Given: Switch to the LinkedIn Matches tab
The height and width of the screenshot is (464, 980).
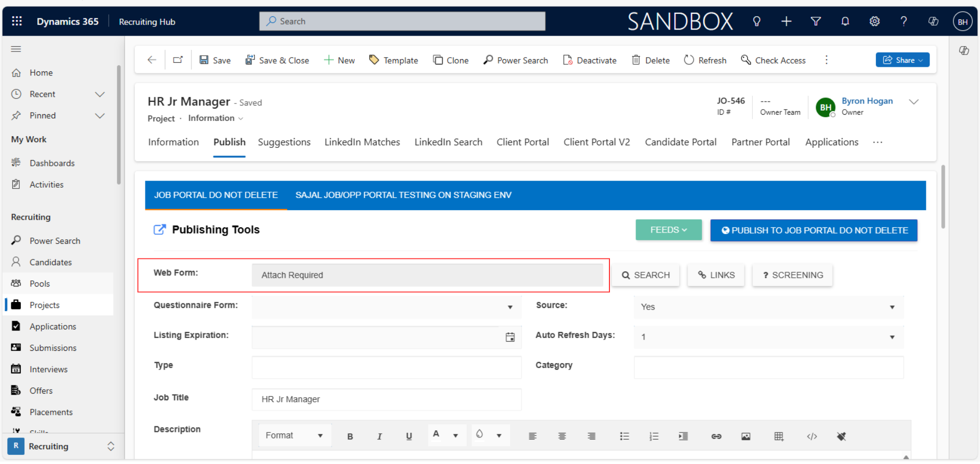Looking at the screenshot, I should (362, 142).
